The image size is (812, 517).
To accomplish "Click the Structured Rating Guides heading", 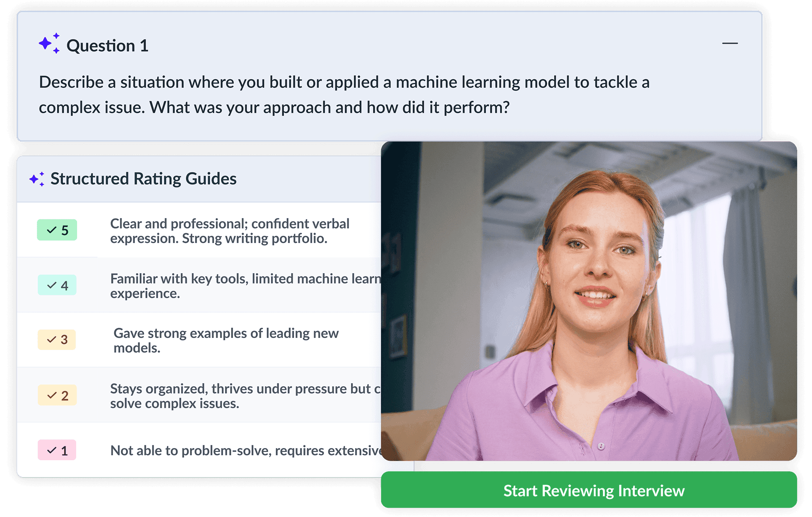I will point(143,179).
